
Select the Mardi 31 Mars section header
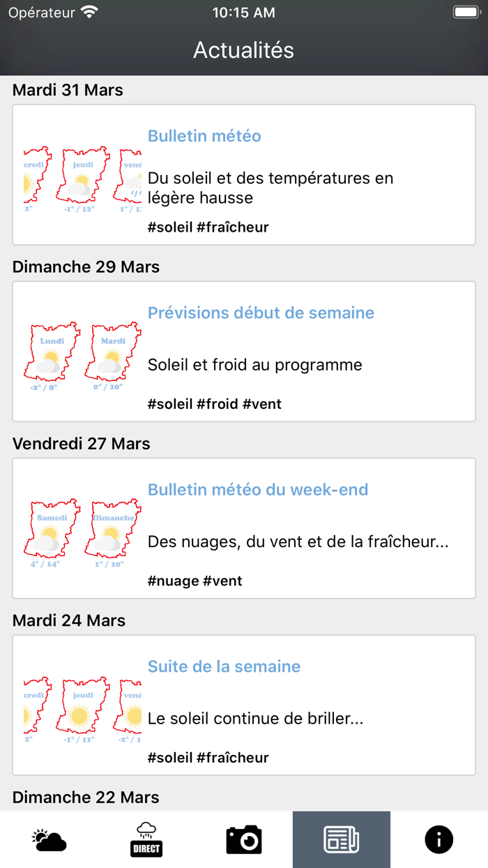coord(68,90)
